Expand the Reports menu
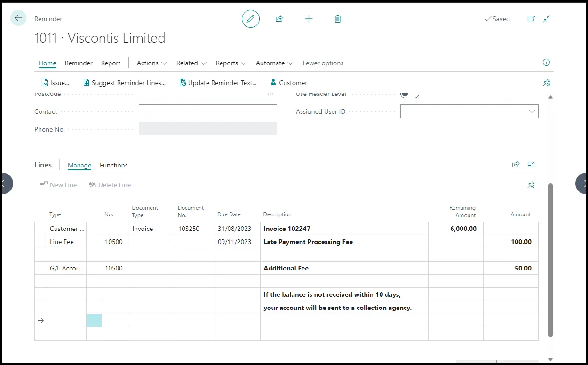 click(231, 63)
